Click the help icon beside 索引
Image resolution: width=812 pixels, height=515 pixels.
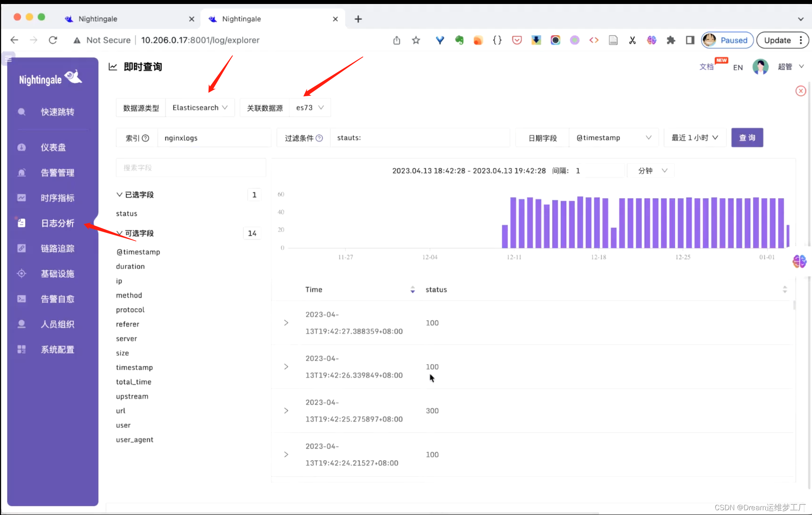tap(146, 138)
